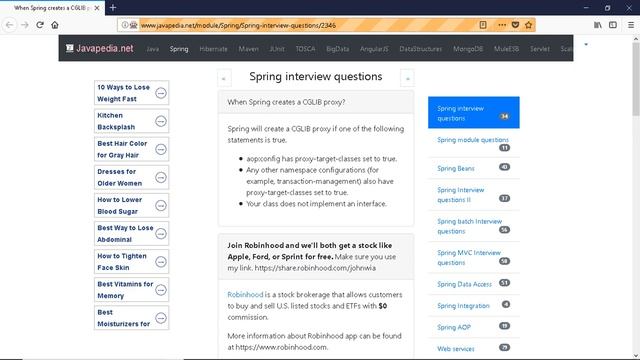Select Spring in the navigation bar

point(179,49)
